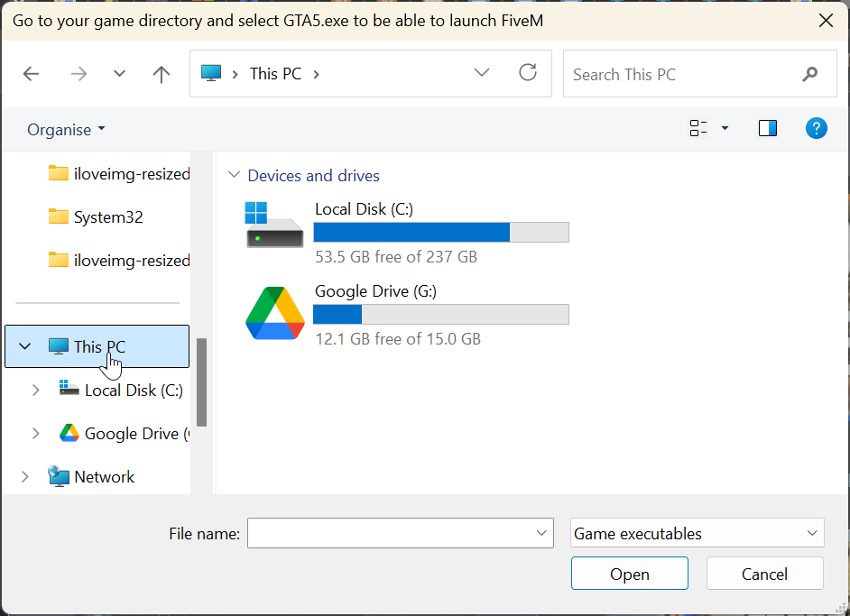The height and width of the screenshot is (616, 850).
Task: Open recent locations dropdown arrow
Action: [x=119, y=74]
